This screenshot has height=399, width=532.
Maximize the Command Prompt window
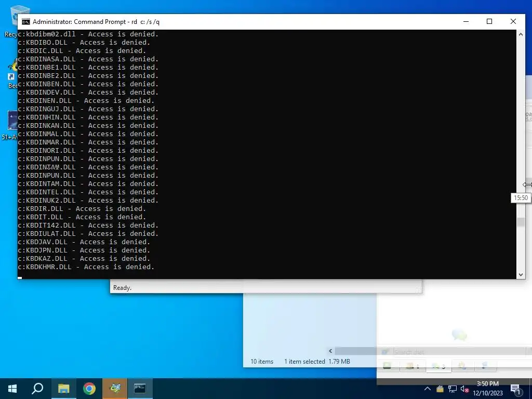coord(489,21)
